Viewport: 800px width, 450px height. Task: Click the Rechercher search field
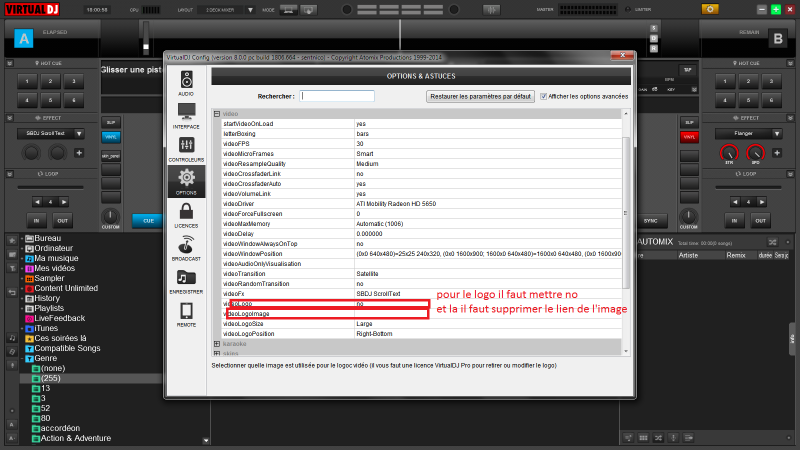(337, 97)
